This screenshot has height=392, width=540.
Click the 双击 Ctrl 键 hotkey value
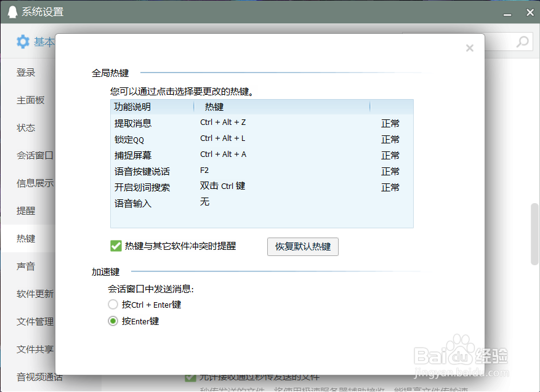click(222, 186)
